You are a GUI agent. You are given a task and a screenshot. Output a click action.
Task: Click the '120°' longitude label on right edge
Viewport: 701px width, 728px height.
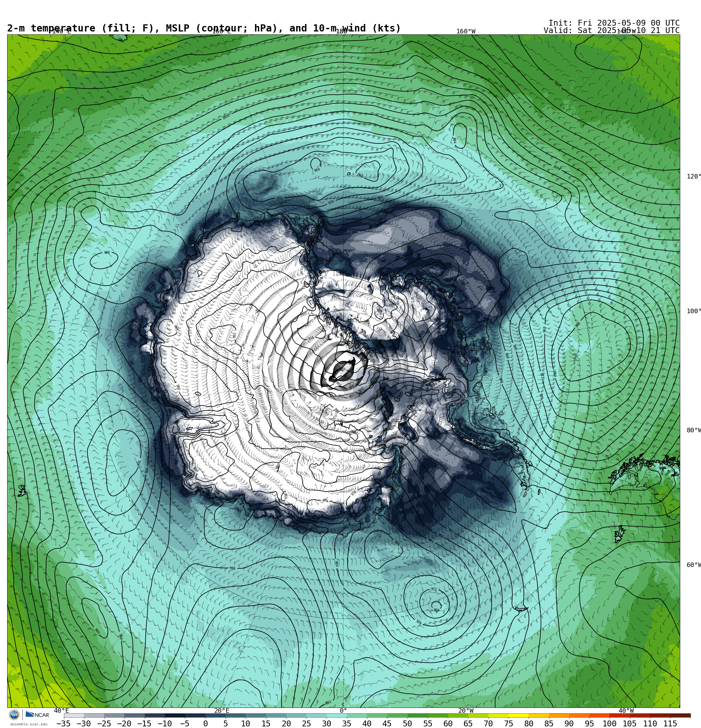pos(694,176)
